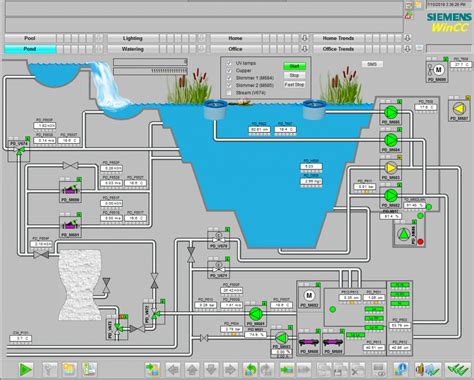Click the lower tick-marked progress bar

pyautogui.click(x=150, y=71)
